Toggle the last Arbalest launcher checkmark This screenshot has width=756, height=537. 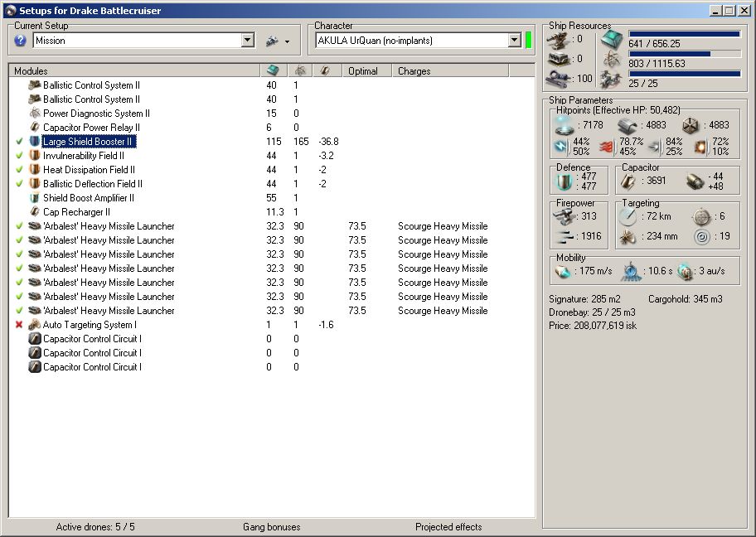pyautogui.click(x=19, y=311)
